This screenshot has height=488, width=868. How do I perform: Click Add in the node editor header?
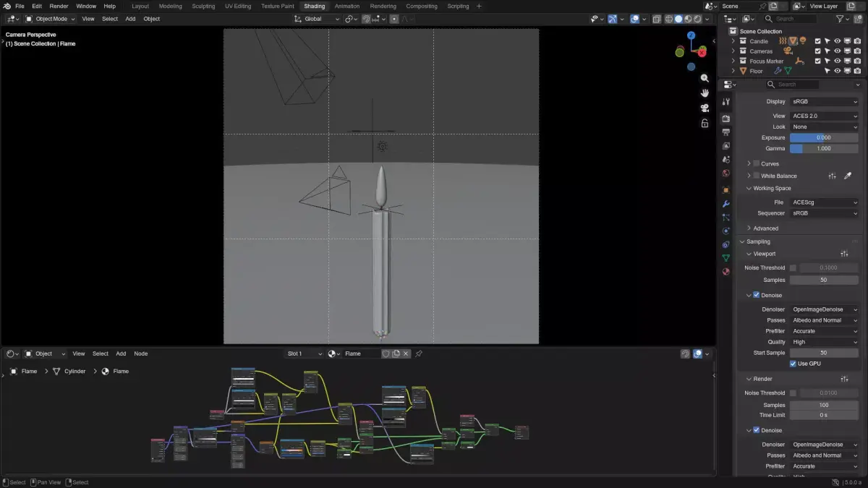(121, 354)
